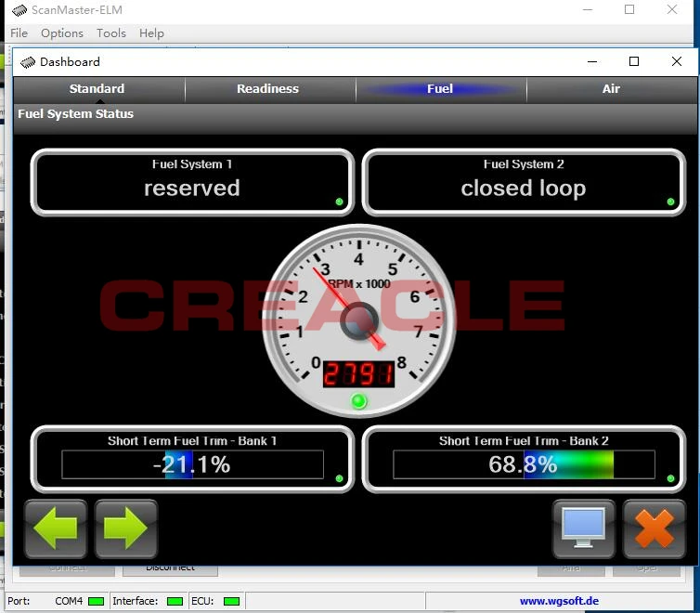Click green indicator dot in Bank 1 trim panel

339,478
